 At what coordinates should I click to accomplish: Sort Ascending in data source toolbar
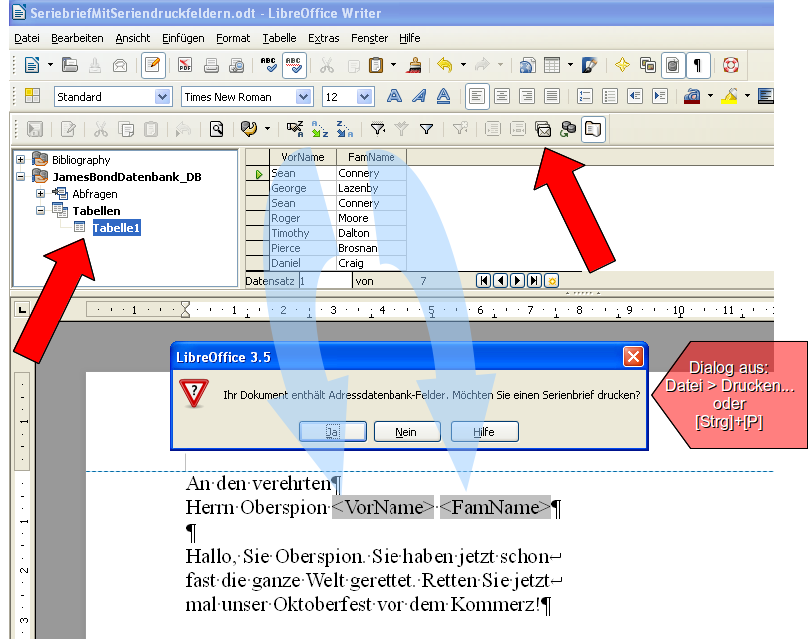pos(319,129)
